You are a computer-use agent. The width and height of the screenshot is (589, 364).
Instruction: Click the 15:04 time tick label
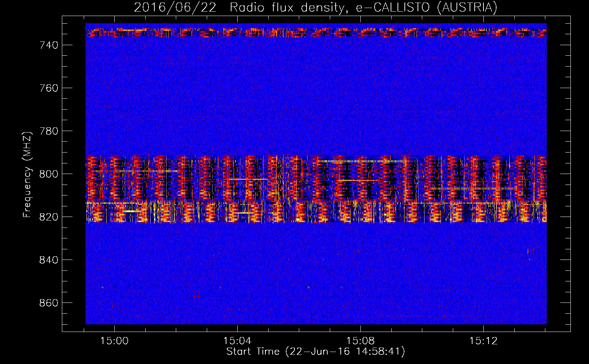(x=238, y=341)
